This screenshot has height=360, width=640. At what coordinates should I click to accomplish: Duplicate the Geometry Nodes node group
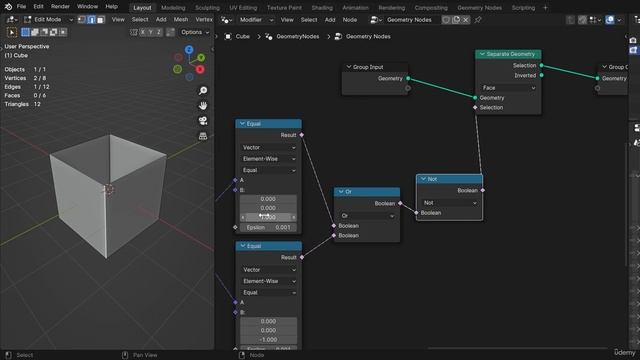coord(456,20)
